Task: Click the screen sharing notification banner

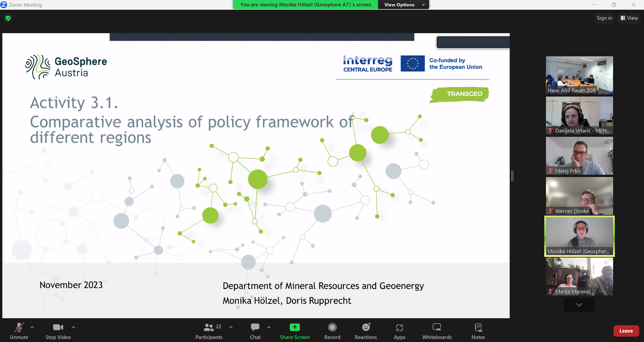Action: click(306, 5)
